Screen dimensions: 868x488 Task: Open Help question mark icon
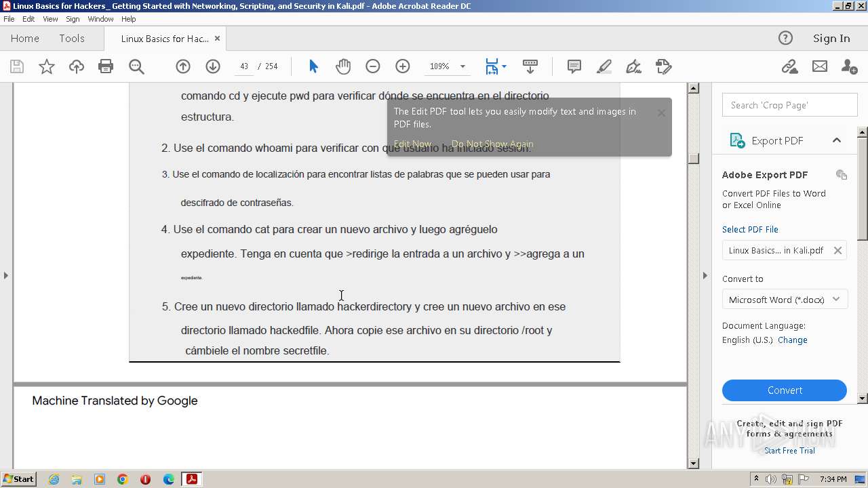click(x=785, y=39)
